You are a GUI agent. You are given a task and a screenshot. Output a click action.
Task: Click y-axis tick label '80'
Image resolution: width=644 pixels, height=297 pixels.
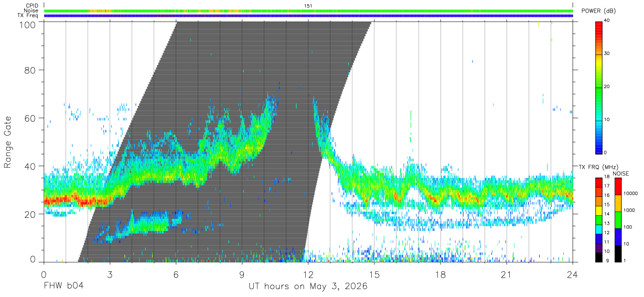(30, 70)
